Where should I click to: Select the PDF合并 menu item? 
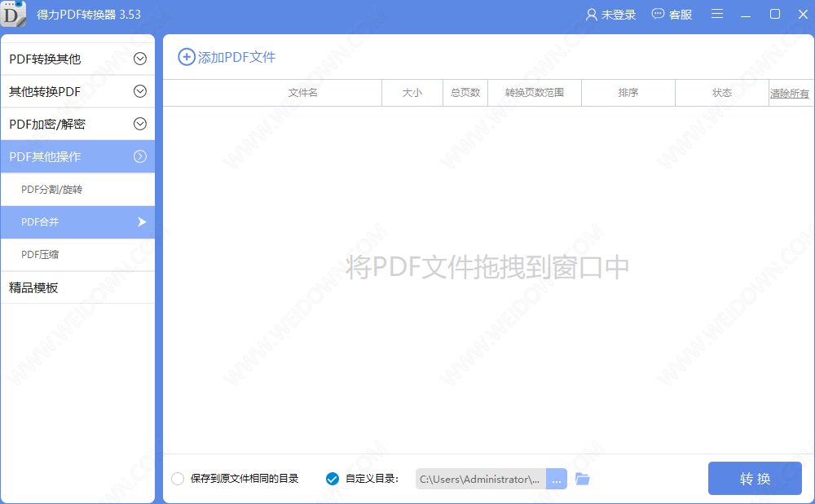pos(78,222)
